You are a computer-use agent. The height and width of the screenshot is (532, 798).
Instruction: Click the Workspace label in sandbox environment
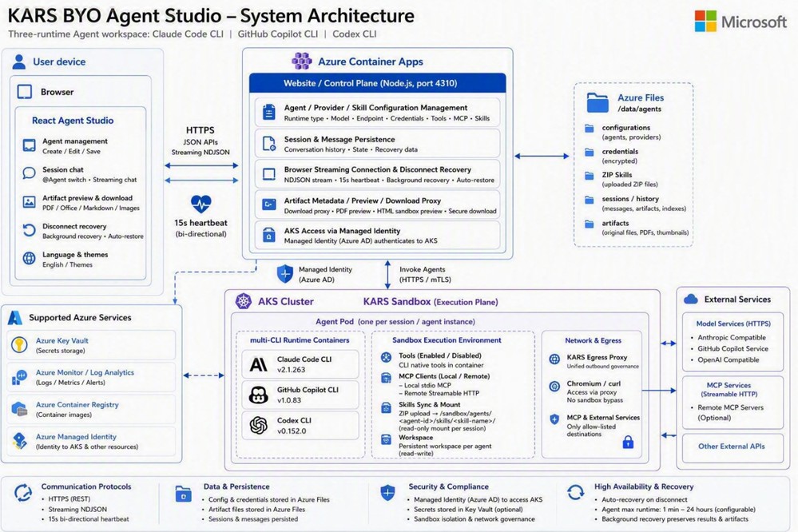[x=416, y=437]
